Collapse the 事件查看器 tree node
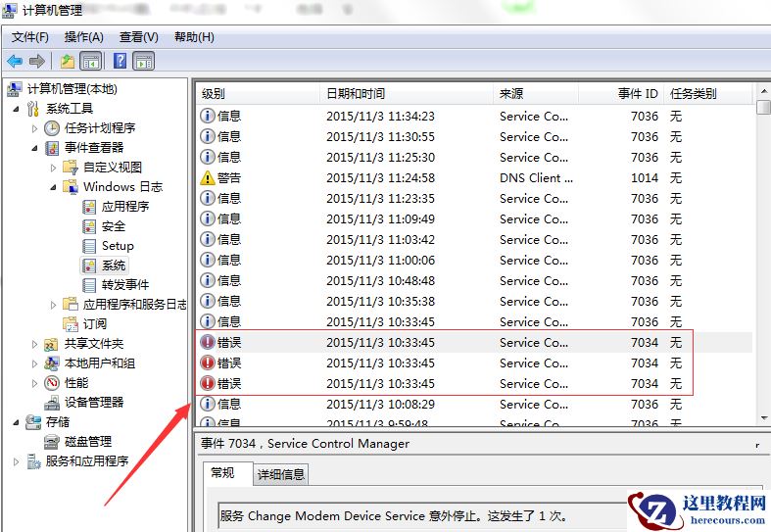The image size is (771, 532). pyautogui.click(x=34, y=148)
